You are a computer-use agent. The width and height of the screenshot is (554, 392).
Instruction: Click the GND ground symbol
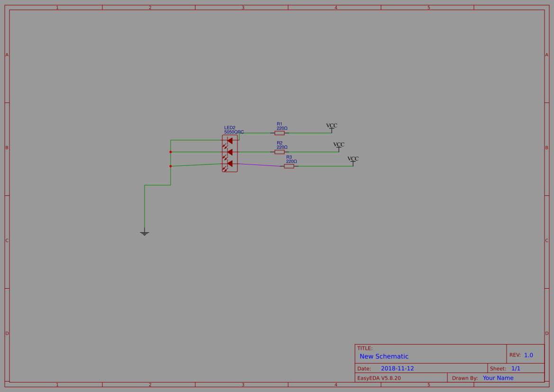(145, 232)
